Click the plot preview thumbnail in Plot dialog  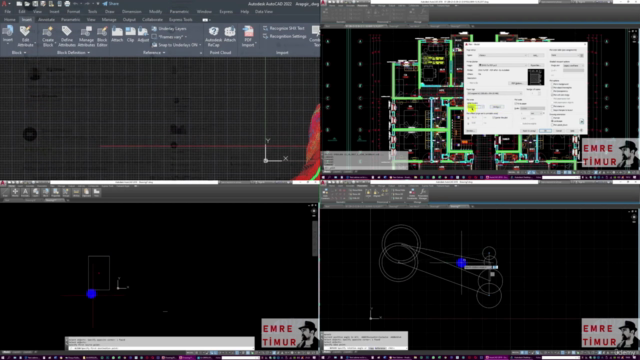coord(536,77)
